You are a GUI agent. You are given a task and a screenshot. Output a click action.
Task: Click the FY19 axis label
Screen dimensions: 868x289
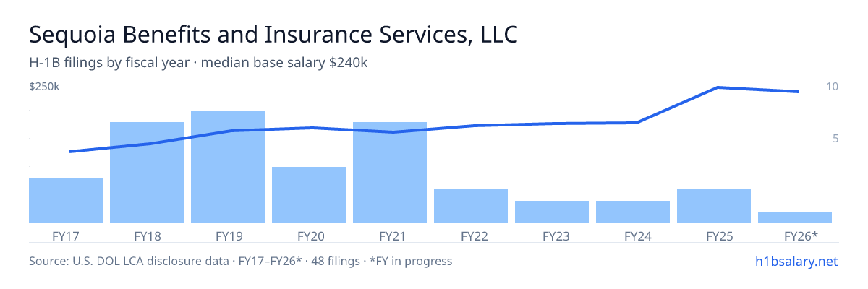pyautogui.click(x=228, y=236)
